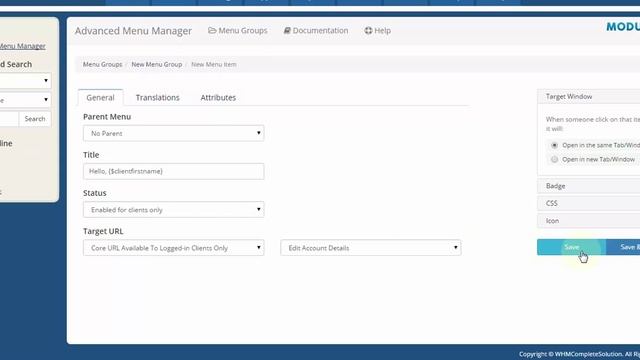Open the Status dropdown

pyautogui.click(x=173, y=210)
